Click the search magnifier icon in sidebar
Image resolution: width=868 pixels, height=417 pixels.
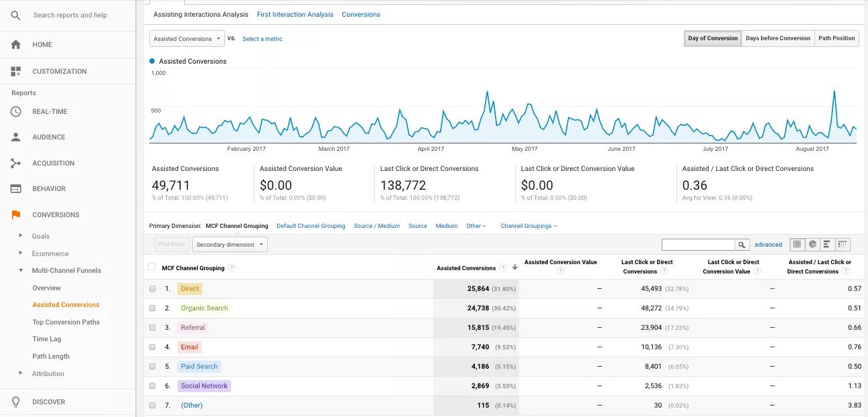16,15
